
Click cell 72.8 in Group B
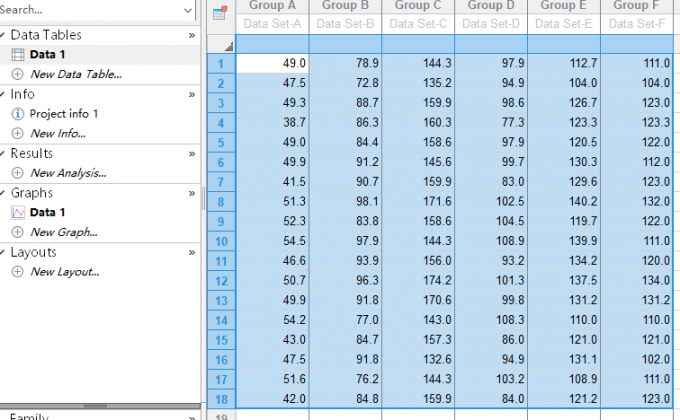[x=345, y=83]
